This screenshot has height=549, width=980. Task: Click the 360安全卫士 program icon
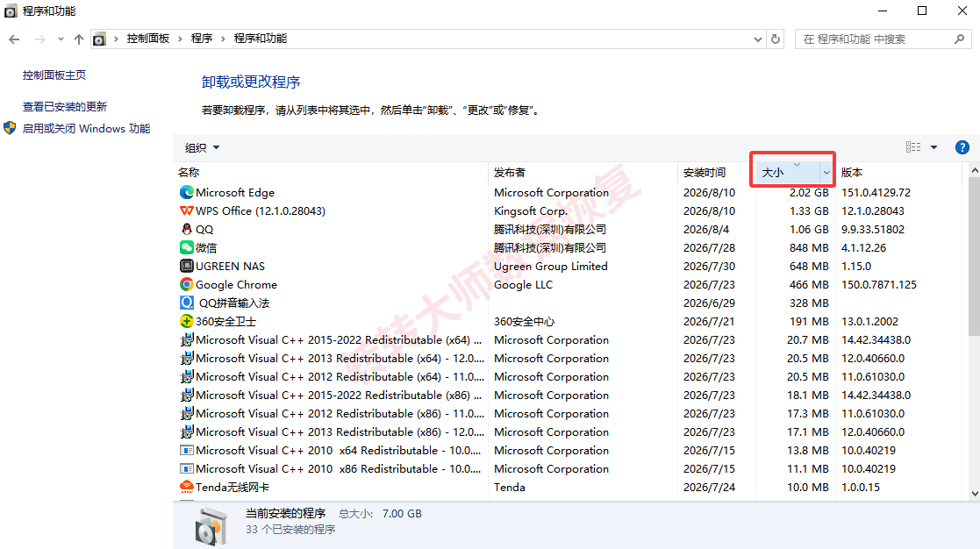click(x=186, y=322)
